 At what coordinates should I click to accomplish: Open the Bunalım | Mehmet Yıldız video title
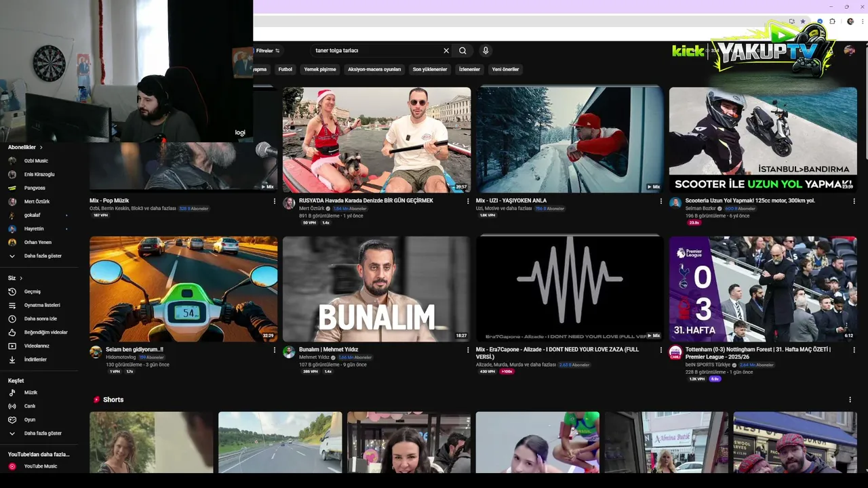coord(328,350)
